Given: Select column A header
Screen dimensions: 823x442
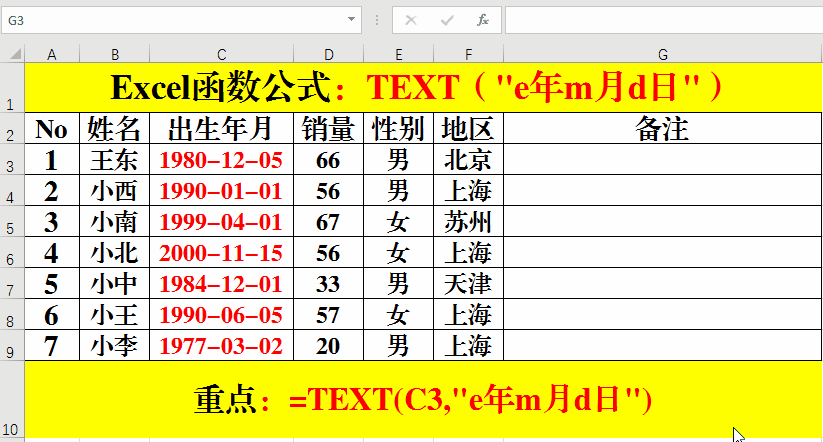Looking at the screenshot, I should [52, 55].
